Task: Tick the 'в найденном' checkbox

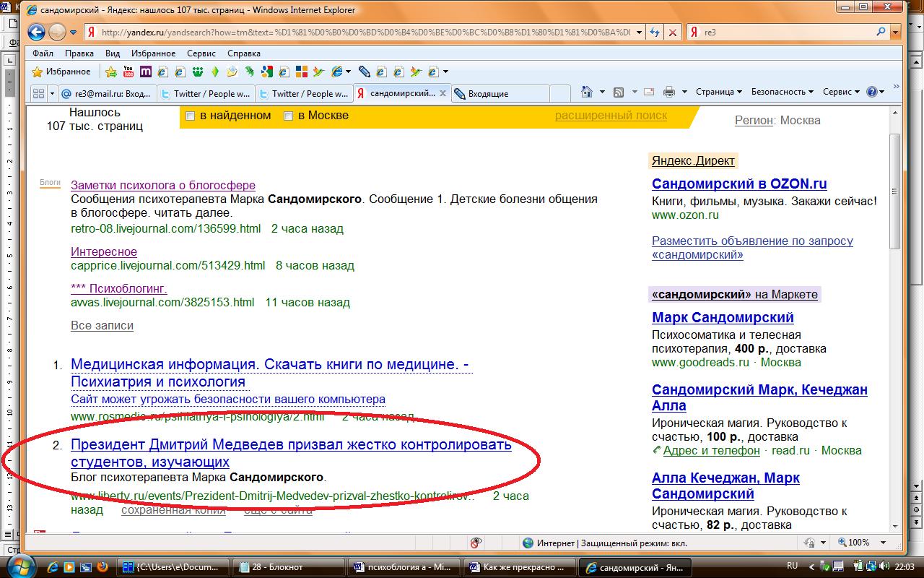Action: click(191, 116)
